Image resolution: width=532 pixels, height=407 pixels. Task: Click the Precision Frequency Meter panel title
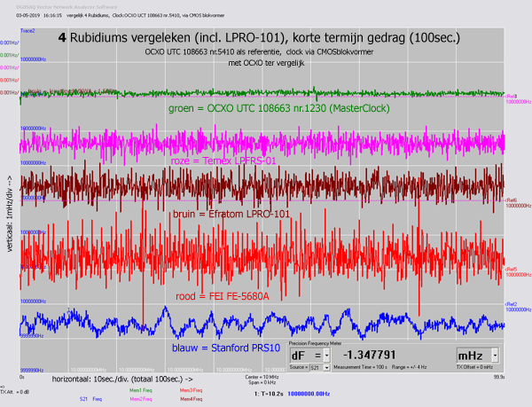tap(315, 343)
